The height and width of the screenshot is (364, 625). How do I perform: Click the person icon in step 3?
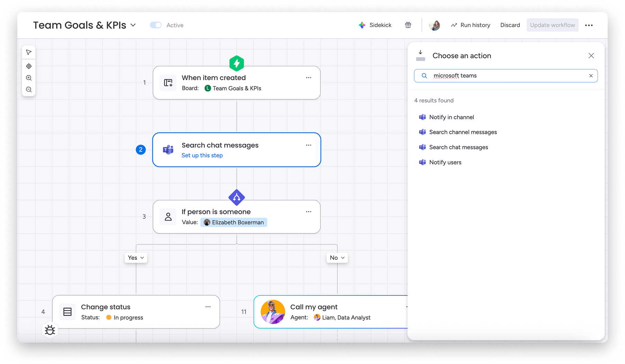point(168,217)
